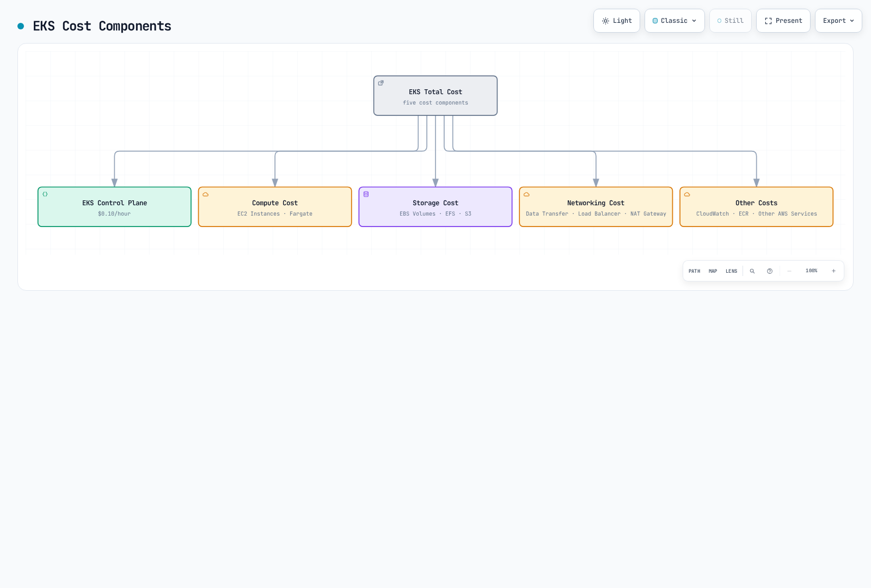Viewport: 871px width, 588px height.
Task: Click the fullscreen icon in Present button
Action: (x=768, y=21)
